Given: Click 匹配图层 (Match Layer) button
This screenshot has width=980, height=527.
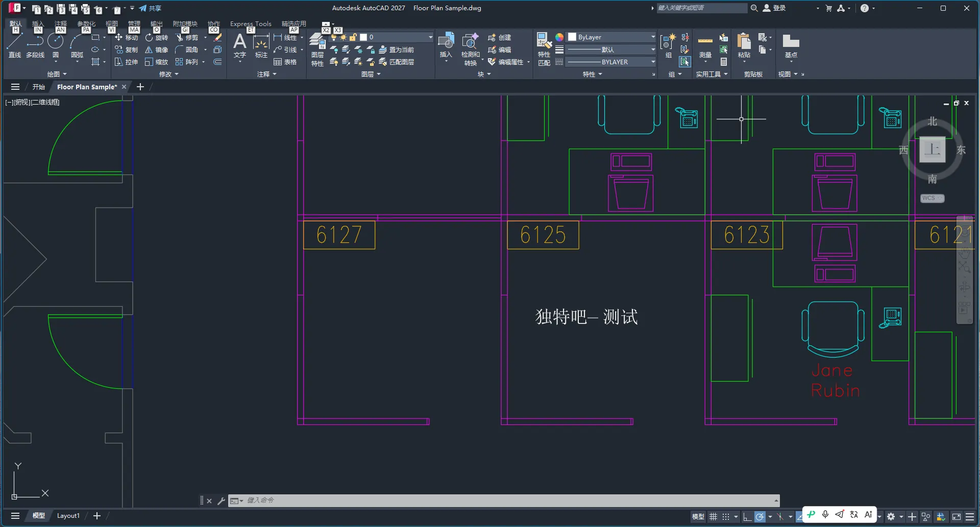Looking at the screenshot, I should pyautogui.click(x=397, y=62).
